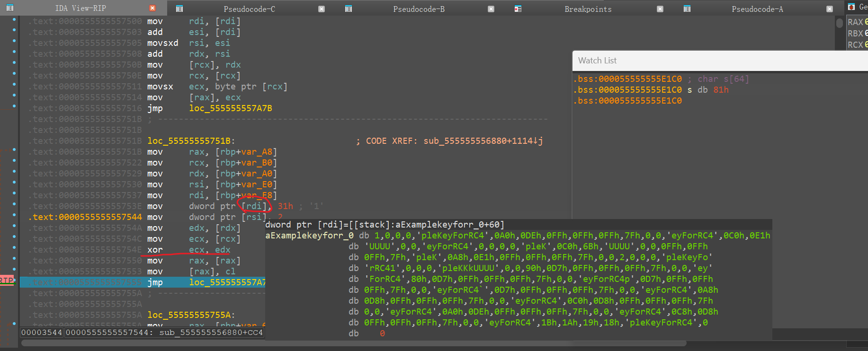Image resolution: width=868 pixels, height=351 pixels.
Task: Toggle breakpoint dot at address 751B mov rax
Action: tap(14, 150)
